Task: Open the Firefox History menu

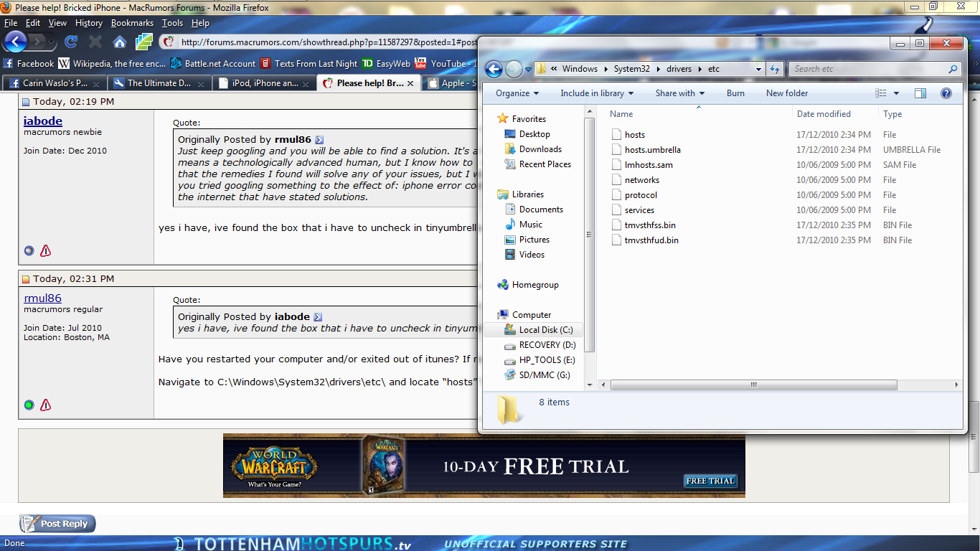Action: 89,23
